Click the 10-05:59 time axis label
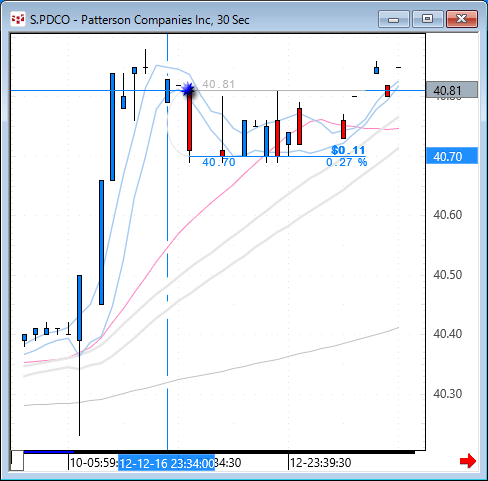Viewport: 488px width, 481px height. point(94,463)
